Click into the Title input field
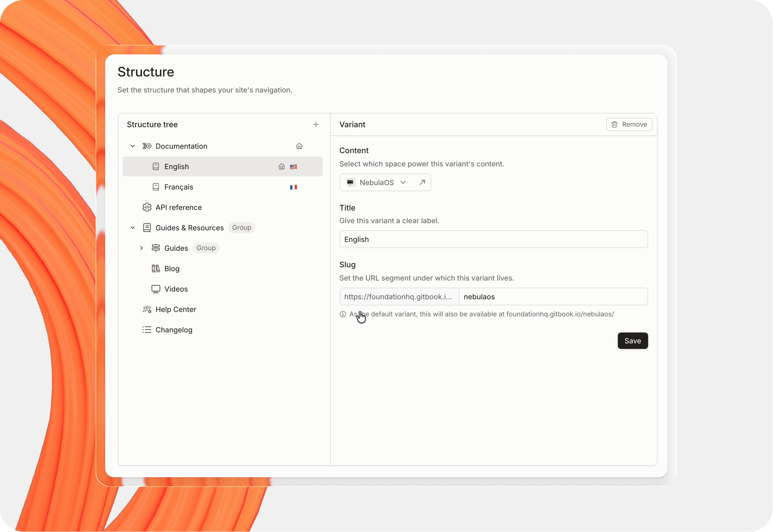Image resolution: width=773 pixels, height=532 pixels. tap(493, 239)
